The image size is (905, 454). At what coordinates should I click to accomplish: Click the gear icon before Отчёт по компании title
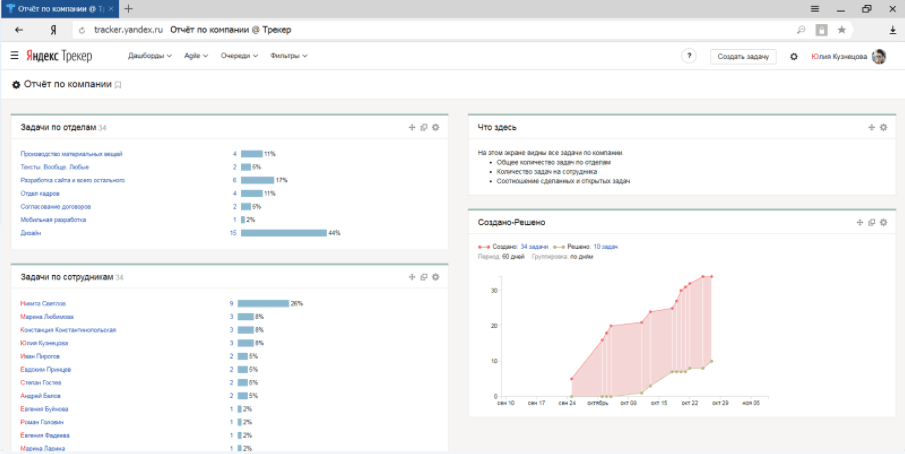(x=16, y=85)
